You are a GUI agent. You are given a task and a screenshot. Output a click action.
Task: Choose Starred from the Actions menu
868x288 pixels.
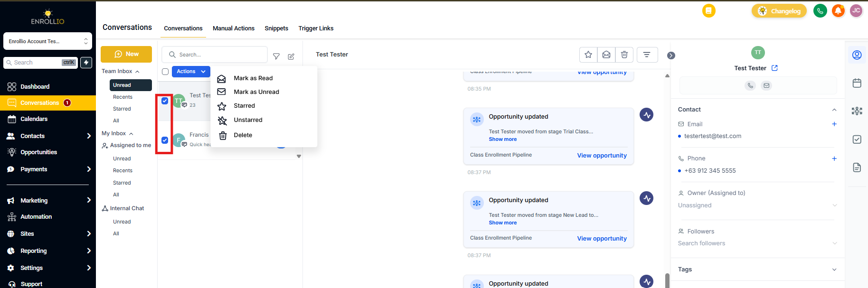click(244, 106)
